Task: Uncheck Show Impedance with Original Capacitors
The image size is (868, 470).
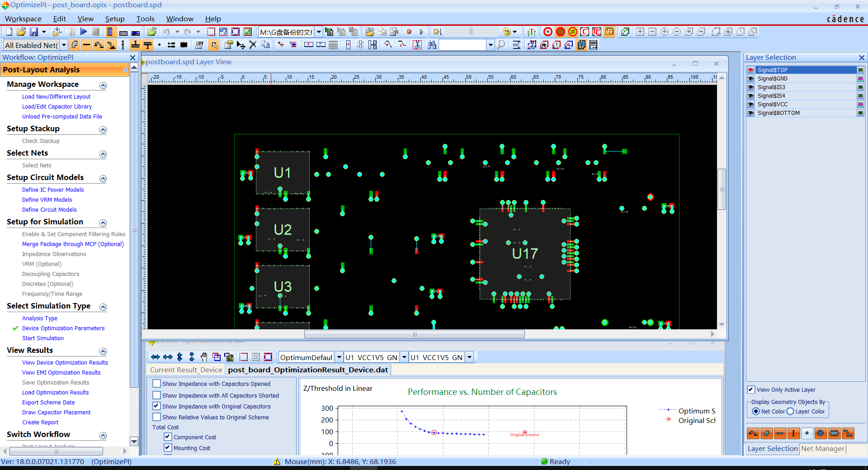Action: 156,406
